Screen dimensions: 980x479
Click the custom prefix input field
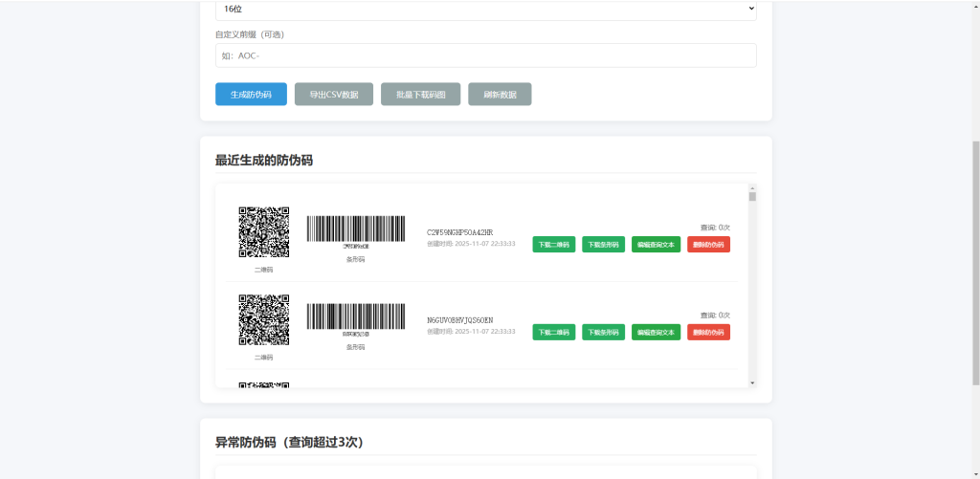[x=485, y=55]
